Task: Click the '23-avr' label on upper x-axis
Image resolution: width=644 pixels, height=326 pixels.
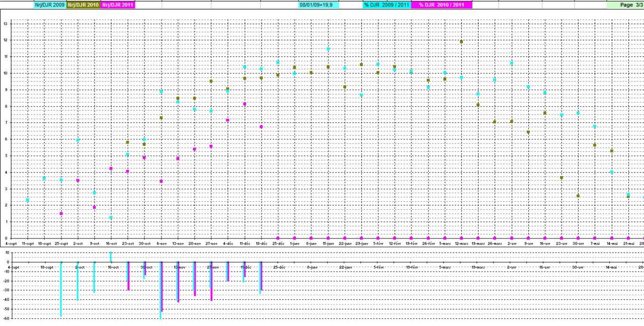Action: tap(561, 243)
